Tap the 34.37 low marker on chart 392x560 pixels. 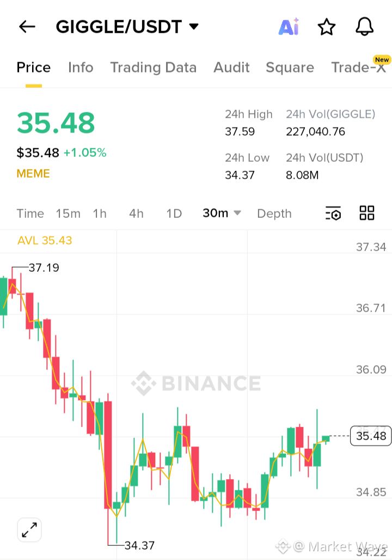click(139, 545)
